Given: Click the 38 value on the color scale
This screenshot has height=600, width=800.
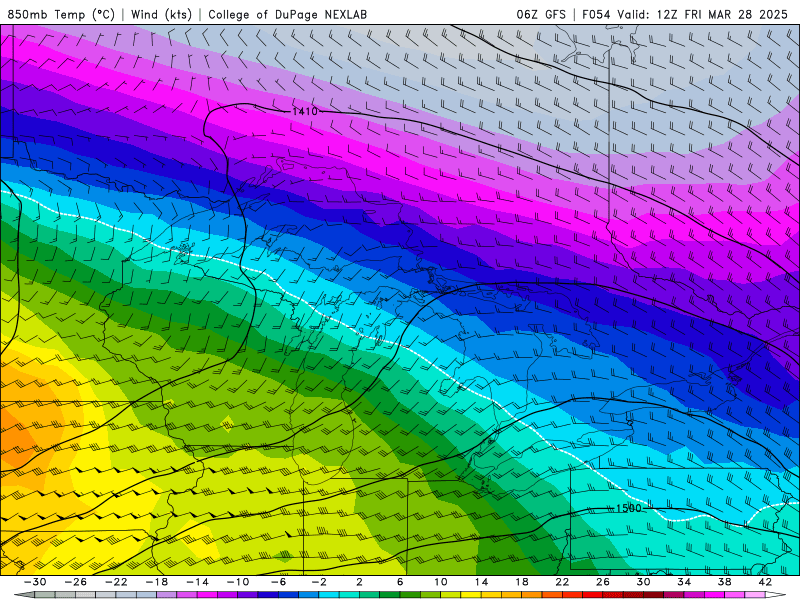Looking at the screenshot, I should (724, 582).
